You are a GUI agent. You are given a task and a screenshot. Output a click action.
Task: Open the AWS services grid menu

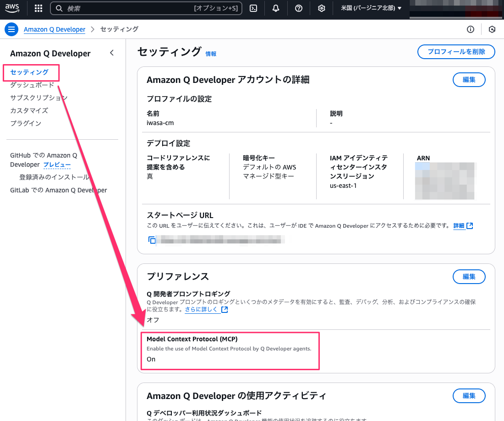[x=38, y=8]
